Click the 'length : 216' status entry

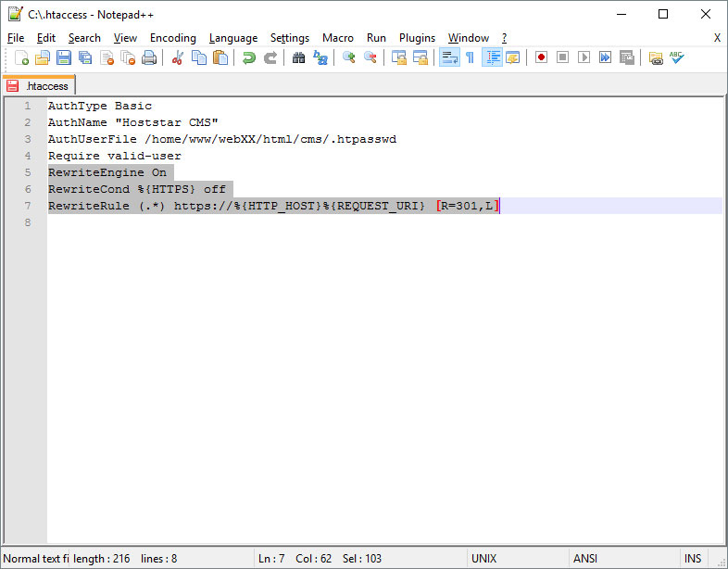pos(102,558)
